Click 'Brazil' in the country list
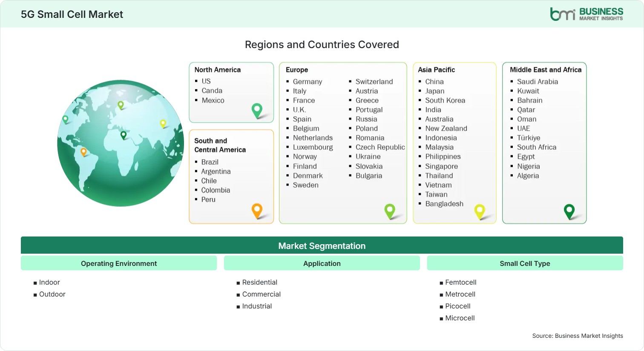The width and height of the screenshot is (644, 351). 210,162
